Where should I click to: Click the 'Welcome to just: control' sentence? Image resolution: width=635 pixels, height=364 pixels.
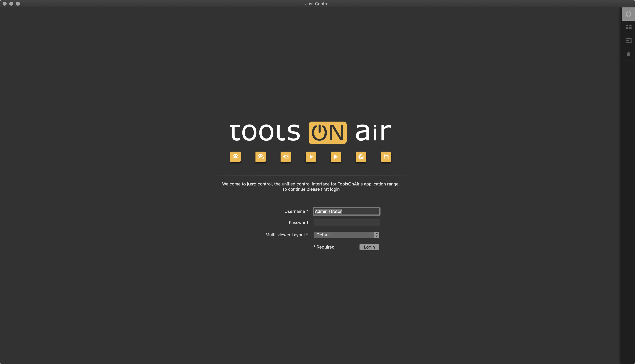pyautogui.click(x=311, y=184)
